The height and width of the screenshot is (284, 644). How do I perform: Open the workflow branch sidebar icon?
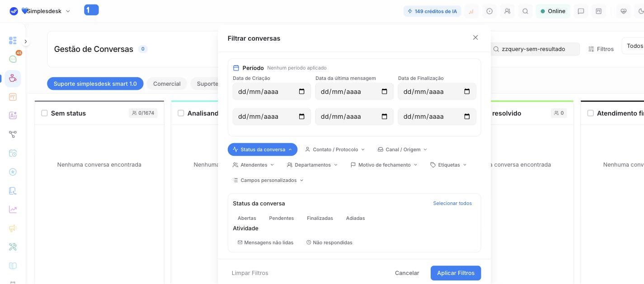pos(13,135)
